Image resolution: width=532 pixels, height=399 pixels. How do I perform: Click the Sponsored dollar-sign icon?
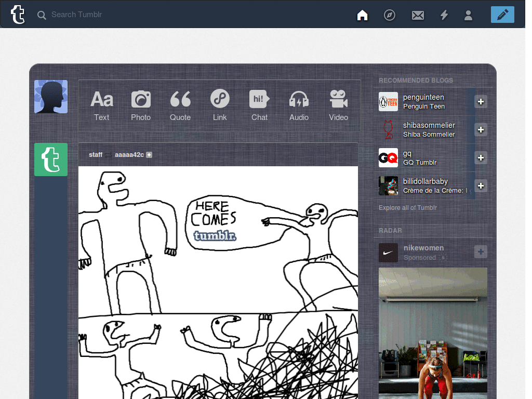[x=443, y=258]
